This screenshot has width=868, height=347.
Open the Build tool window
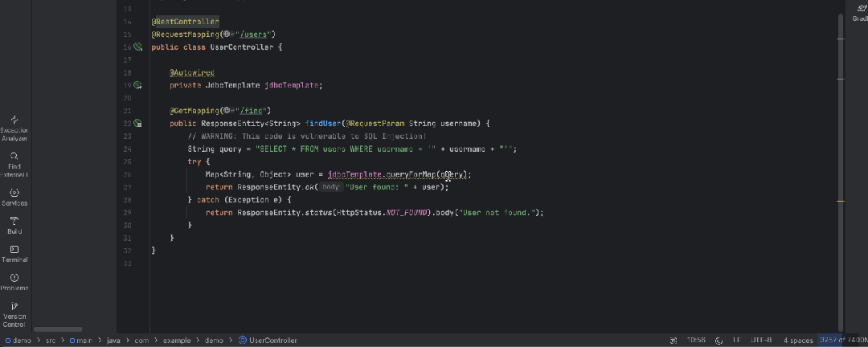click(14, 225)
